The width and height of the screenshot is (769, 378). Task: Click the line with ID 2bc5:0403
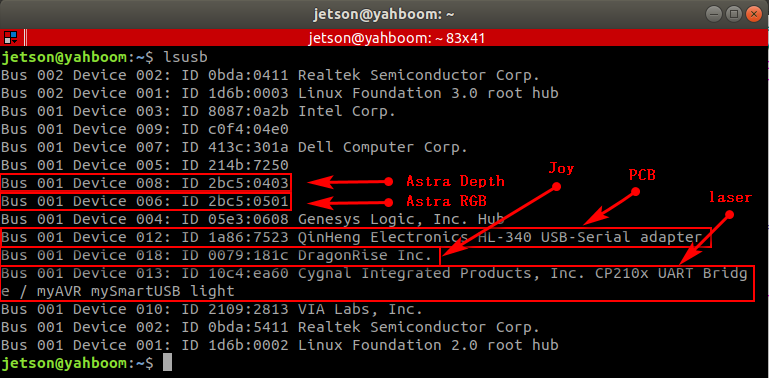(146, 183)
